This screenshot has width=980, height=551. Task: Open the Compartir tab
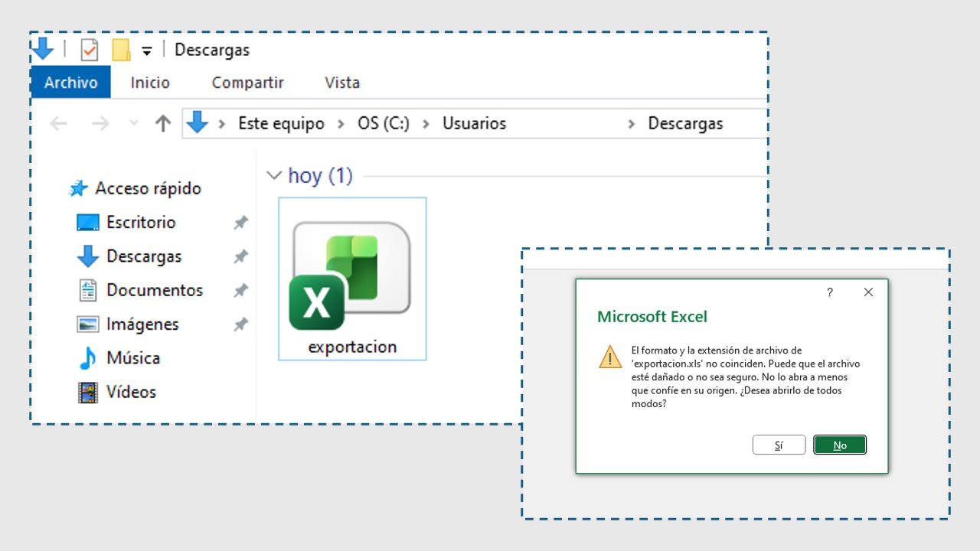(247, 83)
